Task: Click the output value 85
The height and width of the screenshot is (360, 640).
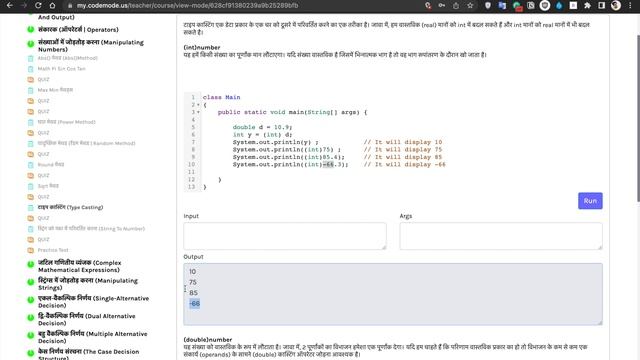Action: (x=193, y=293)
